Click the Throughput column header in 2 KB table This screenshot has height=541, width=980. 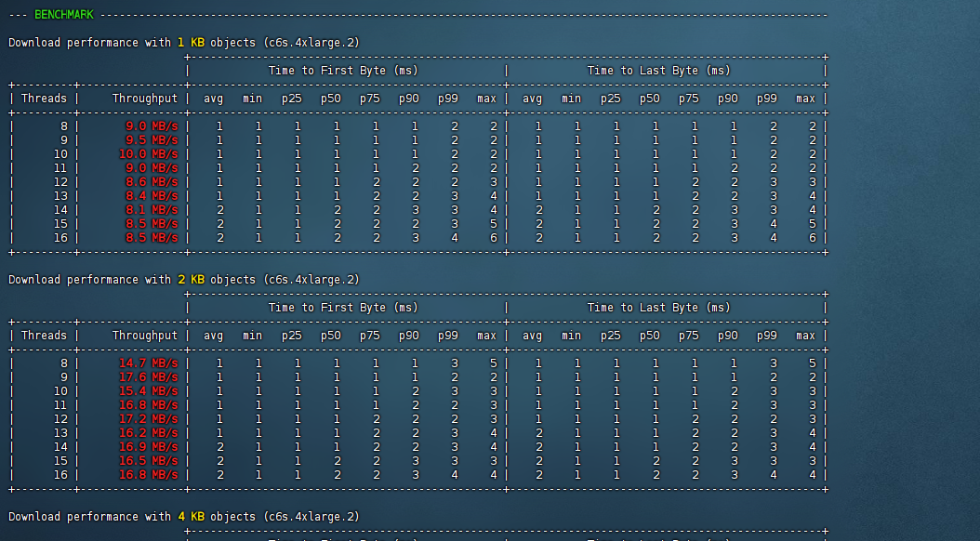coord(145,336)
